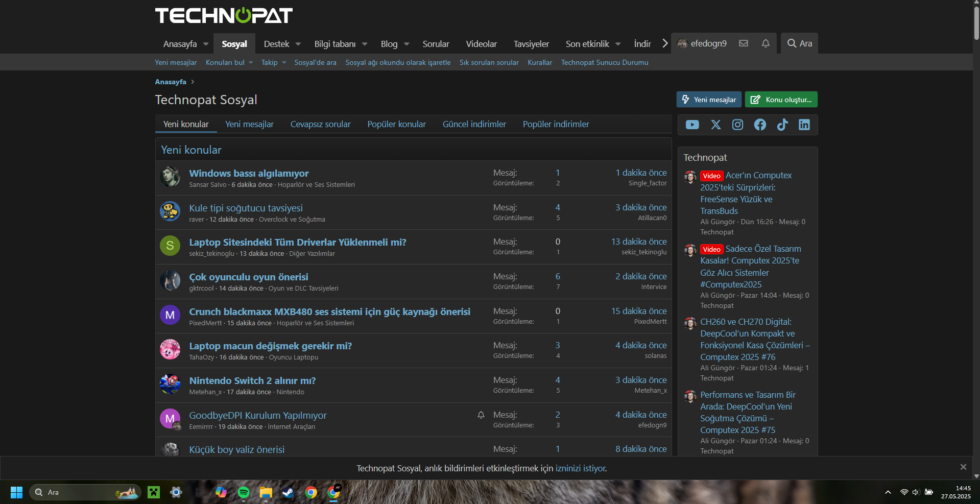
Task: Open the Anasayfa breadcrumb link
Action: tap(171, 82)
